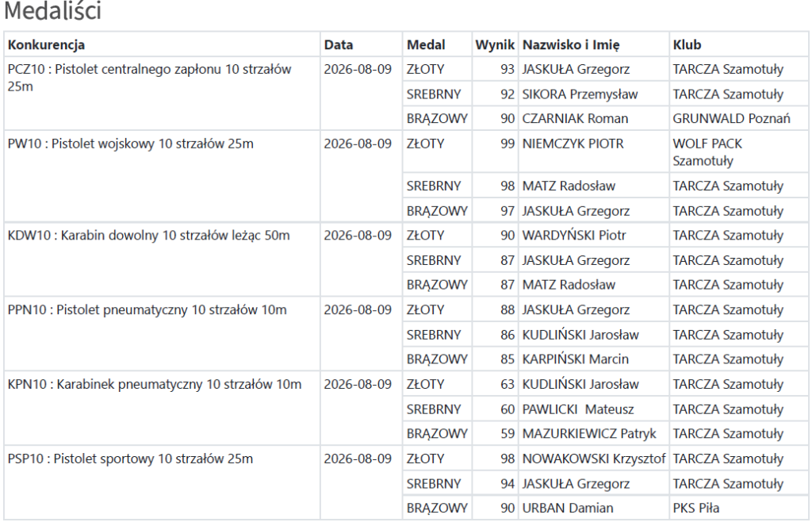Select KPN10 Karabinek pneumatyczny competition cell
This screenshot has height=522, width=812.
click(x=162, y=409)
